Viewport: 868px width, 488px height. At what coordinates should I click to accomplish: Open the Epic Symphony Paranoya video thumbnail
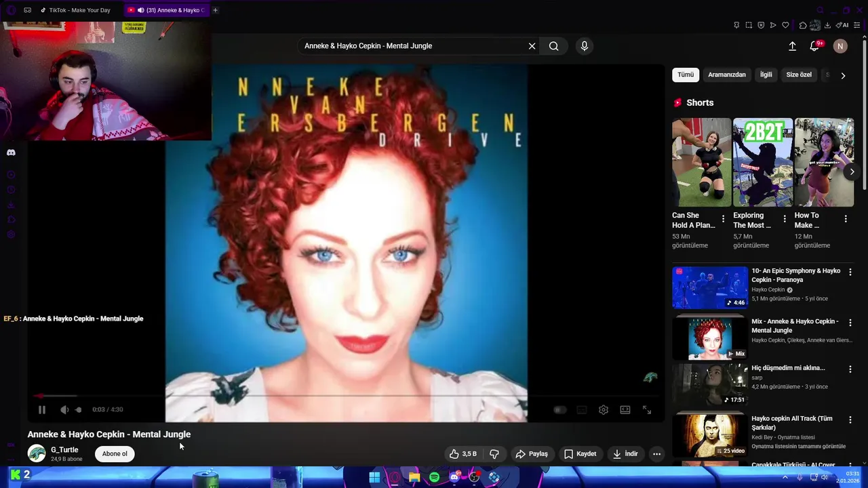[710, 287]
